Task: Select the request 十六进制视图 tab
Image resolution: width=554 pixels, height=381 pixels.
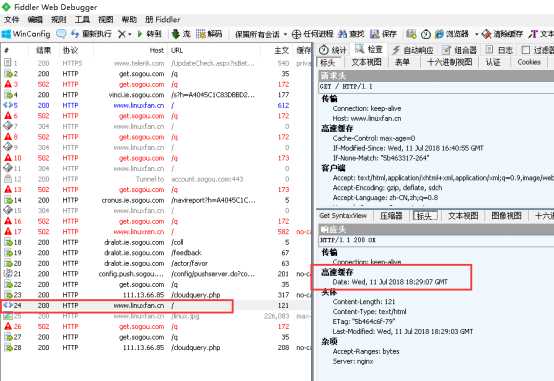Action: 449,62
